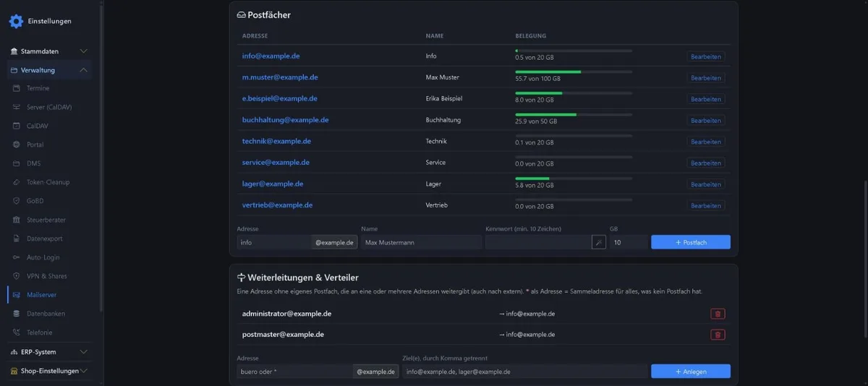Click the Datenbanken database icon
This screenshot has width=868, height=386.
18,314
